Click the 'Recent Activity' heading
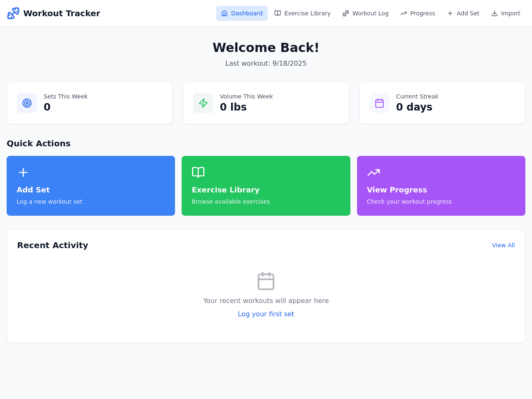Screen dimensions: 532x399 (x=52, y=245)
